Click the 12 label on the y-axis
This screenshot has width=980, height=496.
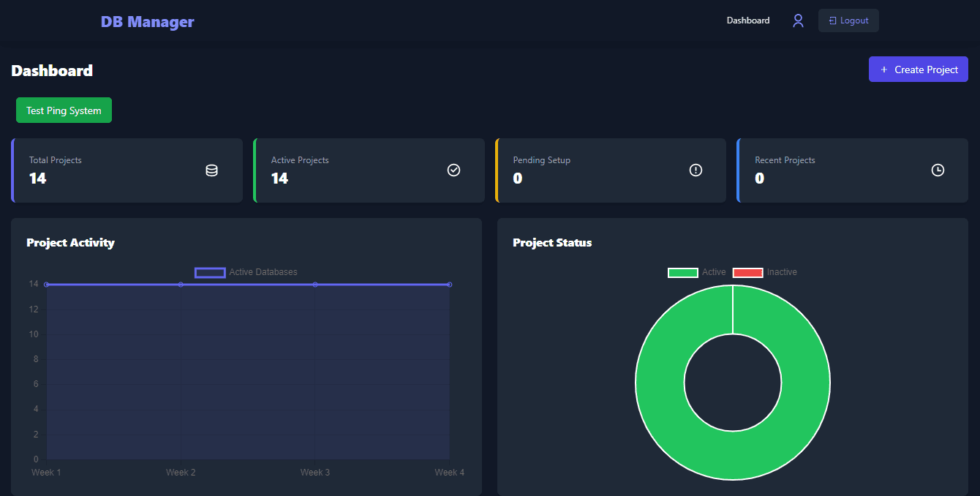pyautogui.click(x=34, y=309)
